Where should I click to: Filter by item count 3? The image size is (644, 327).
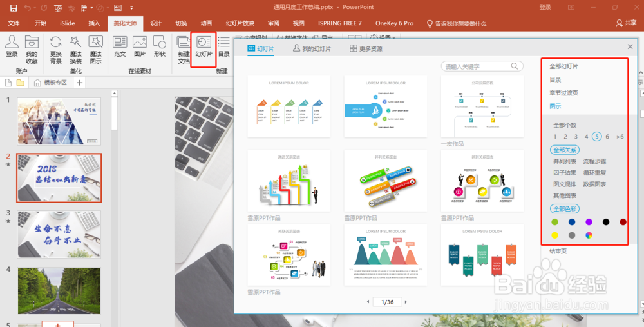(x=576, y=137)
